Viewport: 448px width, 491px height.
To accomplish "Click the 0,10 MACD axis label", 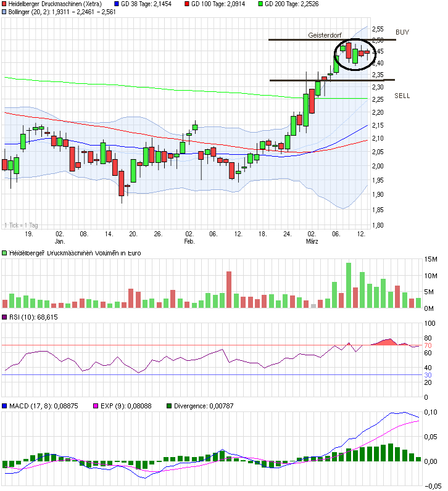I will 431,412.
